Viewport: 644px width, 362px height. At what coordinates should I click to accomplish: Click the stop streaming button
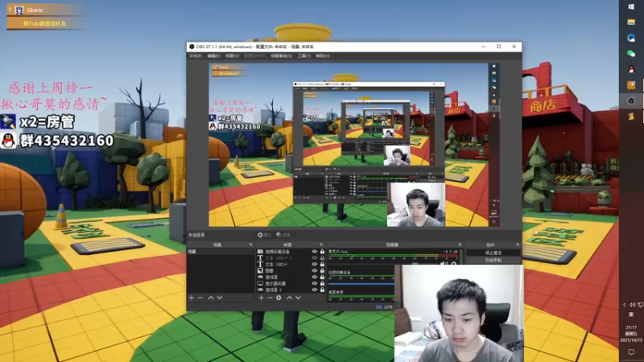point(493,253)
